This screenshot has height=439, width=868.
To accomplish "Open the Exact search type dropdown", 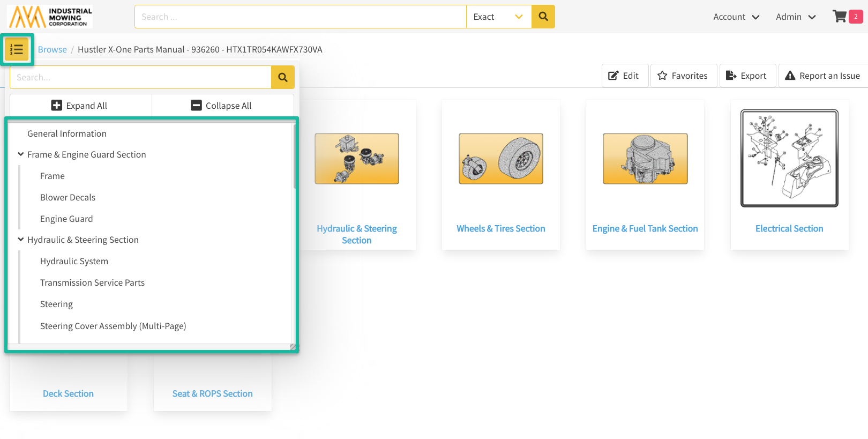I will [498, 17].
